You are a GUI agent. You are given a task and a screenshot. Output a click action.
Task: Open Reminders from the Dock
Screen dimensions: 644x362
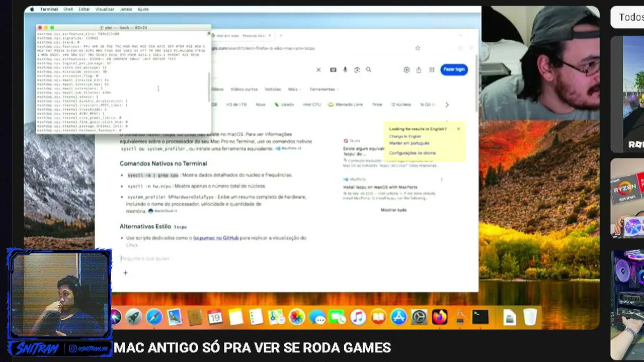click(256, 317)
